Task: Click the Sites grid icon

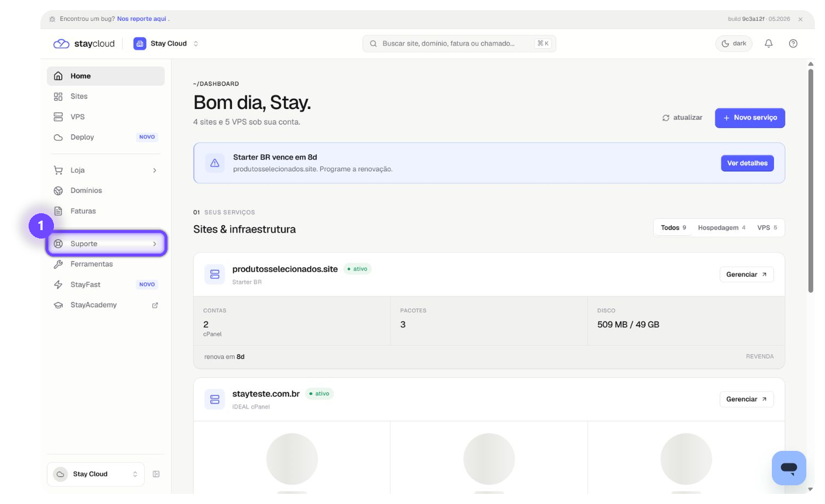Action: [58, 97]
